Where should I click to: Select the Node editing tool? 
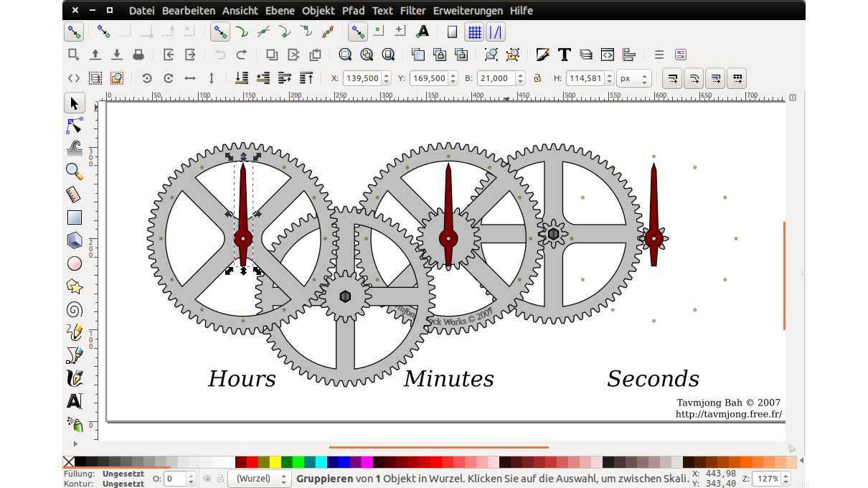pos(75,126)
